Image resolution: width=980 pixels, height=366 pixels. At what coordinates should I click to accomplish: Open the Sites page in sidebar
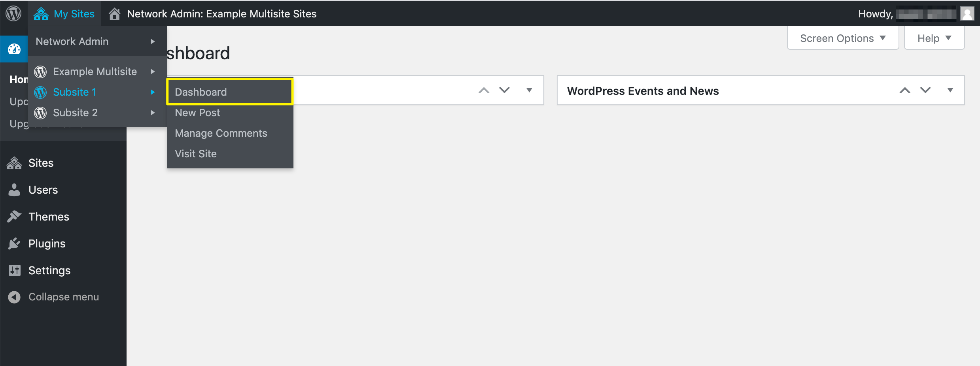pos(41,163)
